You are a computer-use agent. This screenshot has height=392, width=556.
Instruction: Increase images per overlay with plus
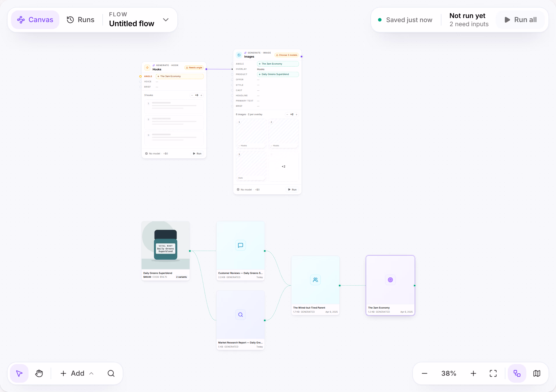pos(296,115)
